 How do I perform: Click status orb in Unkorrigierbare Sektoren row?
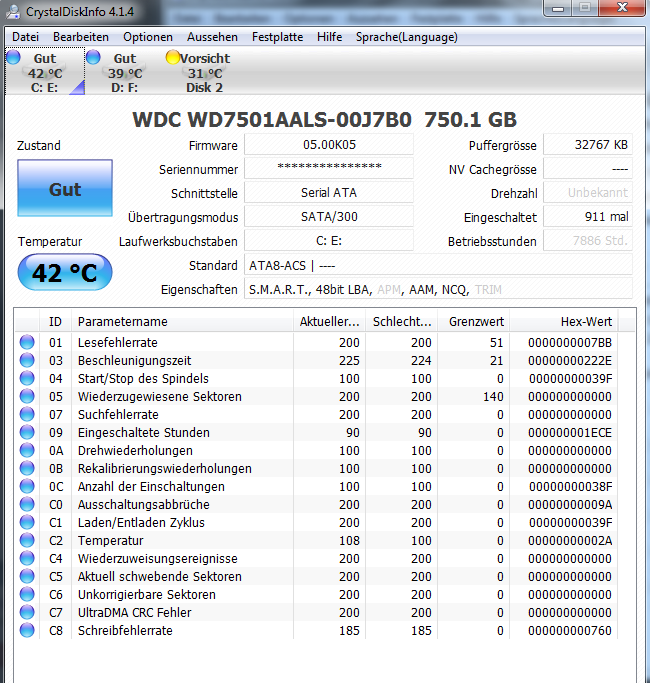point(27,594)
